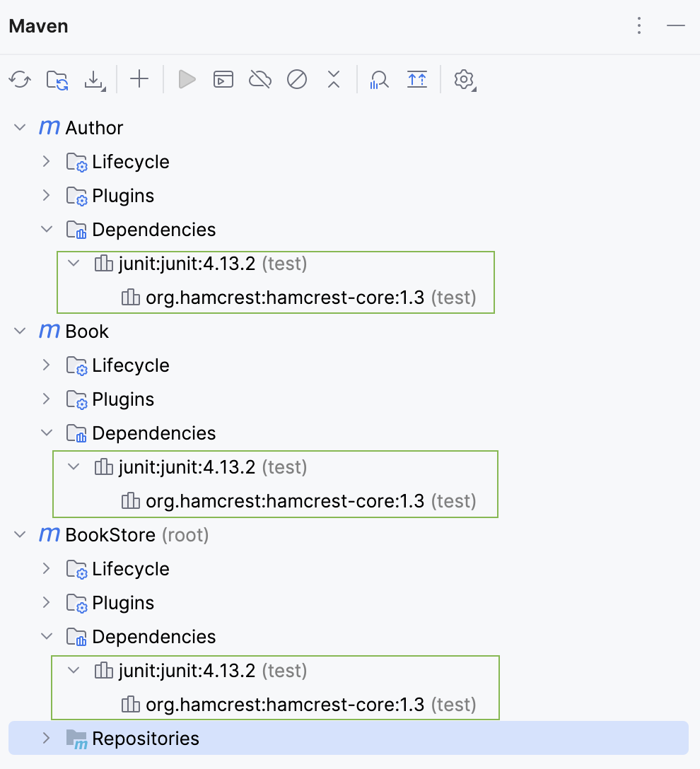Expand the Repositories node
Image resolution: width=700 pixels, height=769 pixels.
(x=46, y=738)
